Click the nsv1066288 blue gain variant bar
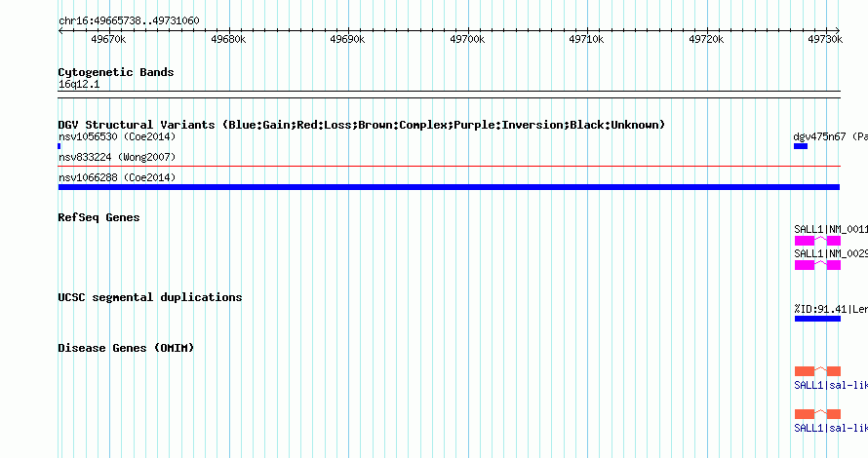Image resolution: width=868 pixels, height=458 pixels. click(x=449, y=187)
